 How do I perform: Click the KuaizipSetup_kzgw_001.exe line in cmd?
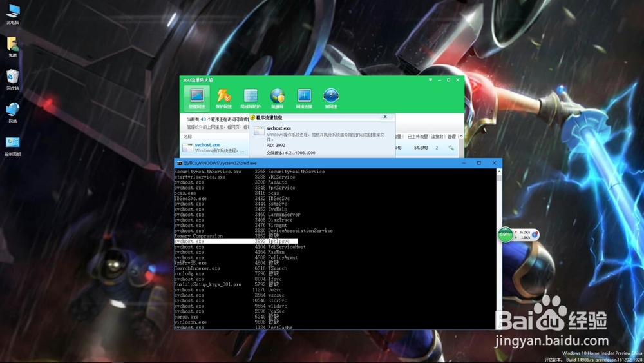(227, 284)
